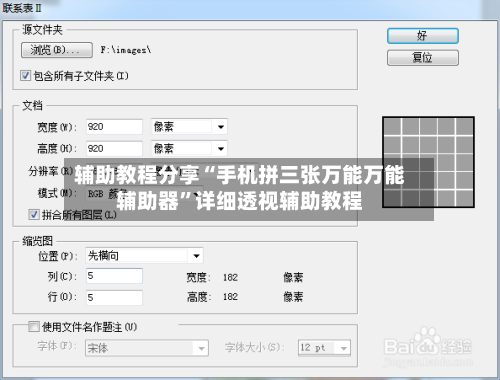
Task: Enable 使用文件名作题注 checkbox
Action: coord(34,326)
